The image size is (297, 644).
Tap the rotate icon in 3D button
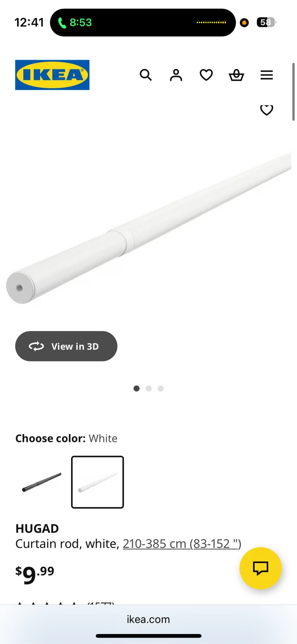point(36,346)
